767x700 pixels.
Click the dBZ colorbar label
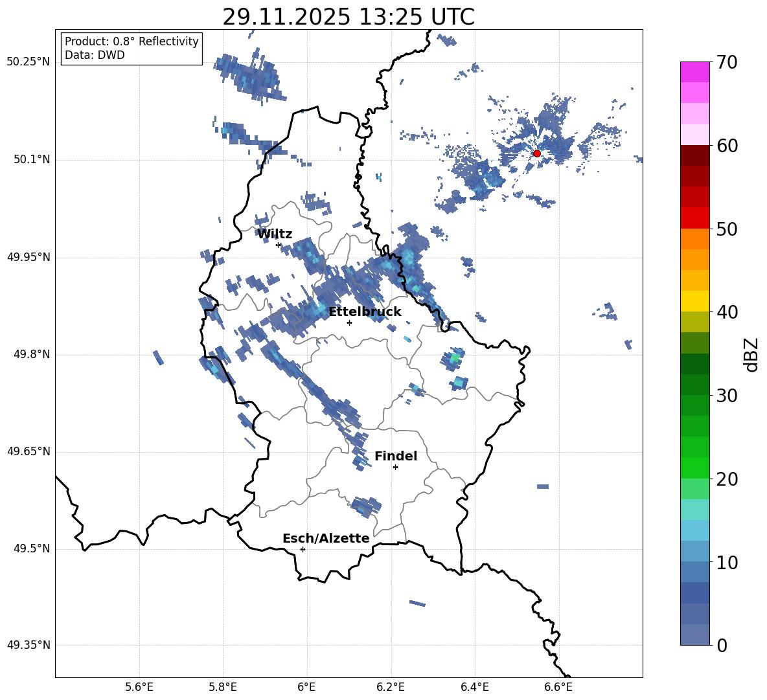[751, 354]
